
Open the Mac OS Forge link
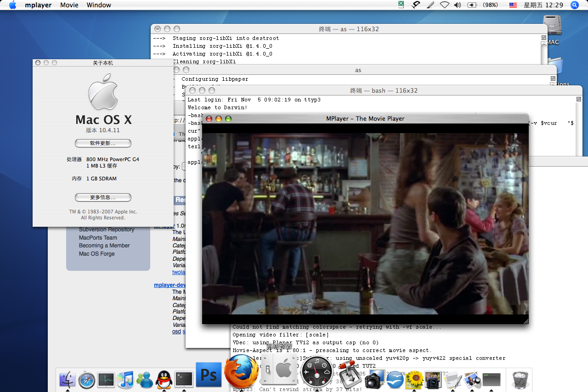point(96,254)
